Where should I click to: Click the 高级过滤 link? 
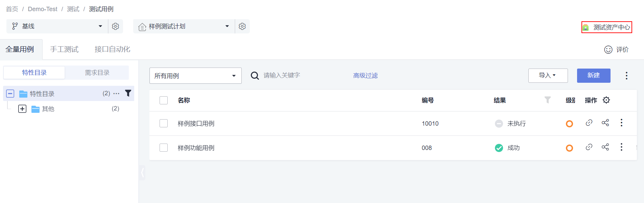point(365,76)
